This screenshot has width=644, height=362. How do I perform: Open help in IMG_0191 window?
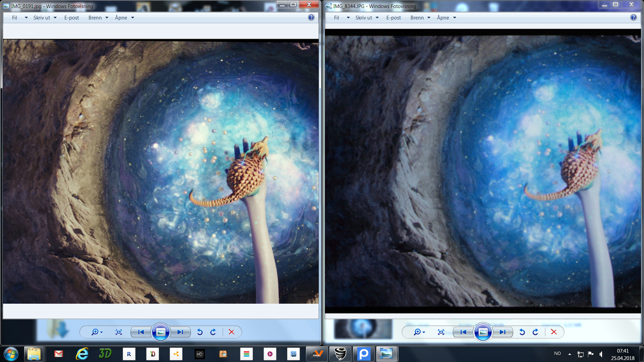pyautogui.click(x=311, y=17)
